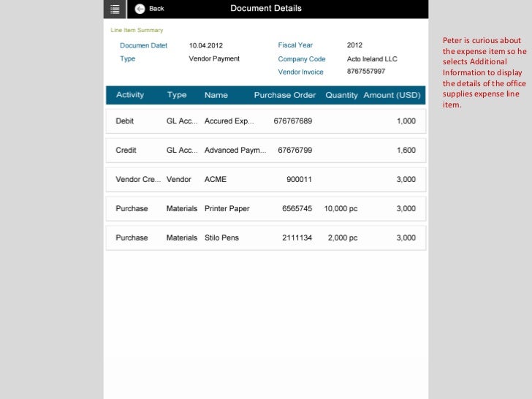532x399 pixels.
Task: Select the fiscal year value 2012
Action: [x=354, y=45]
